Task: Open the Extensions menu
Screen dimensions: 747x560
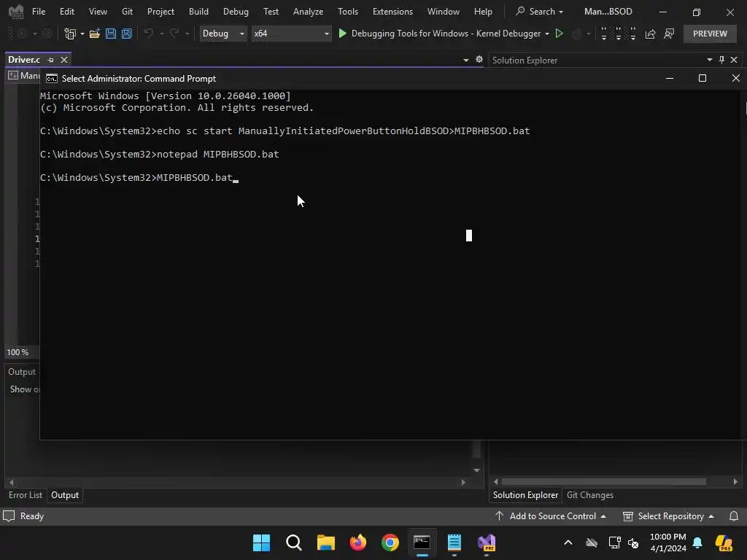Action: coord(392,12)
